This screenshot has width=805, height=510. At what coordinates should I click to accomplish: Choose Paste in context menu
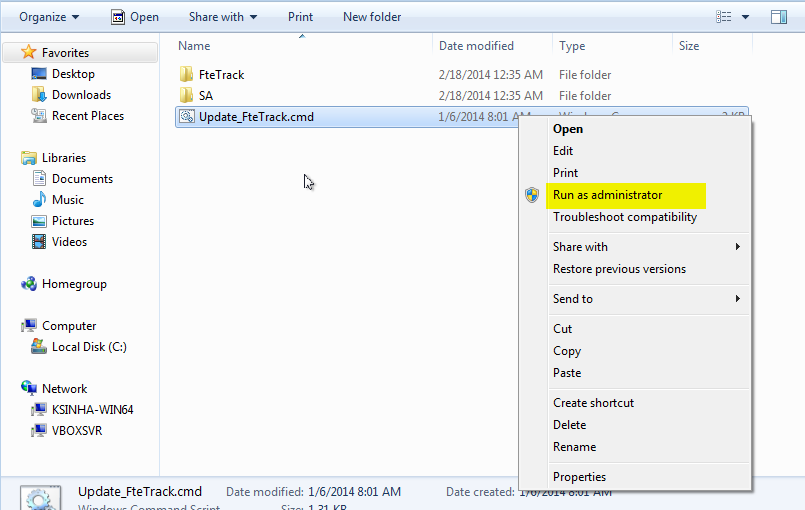(x=567, y=373)
